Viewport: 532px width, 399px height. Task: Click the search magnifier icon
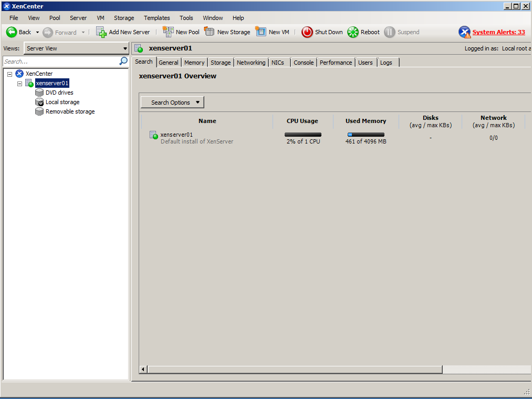(x=123, y=62)
